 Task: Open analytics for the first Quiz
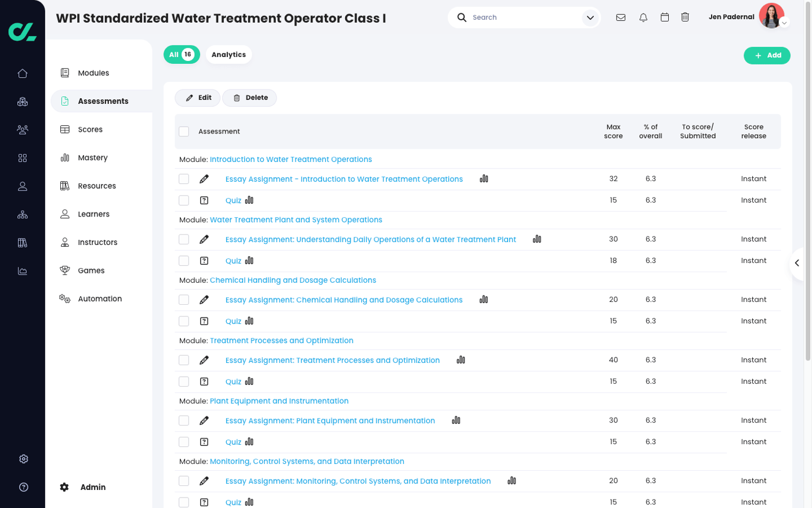pyautogui.click(x=249, y=200)
